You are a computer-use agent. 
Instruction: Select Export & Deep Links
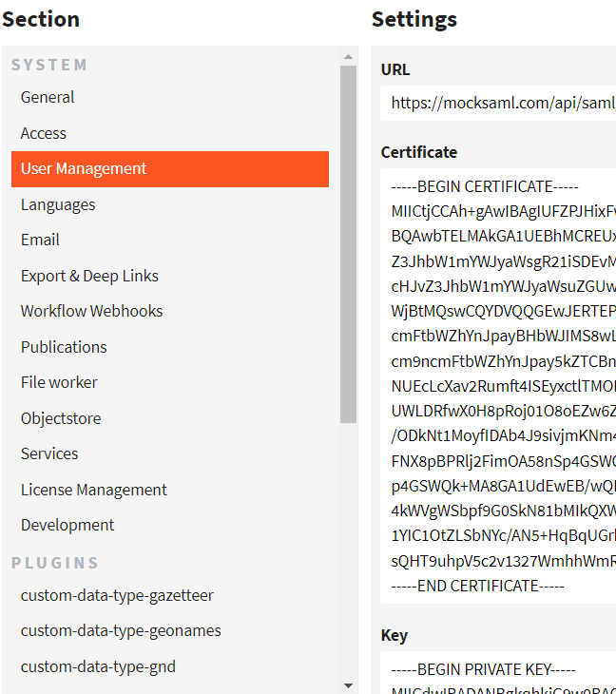pos(89,276)
